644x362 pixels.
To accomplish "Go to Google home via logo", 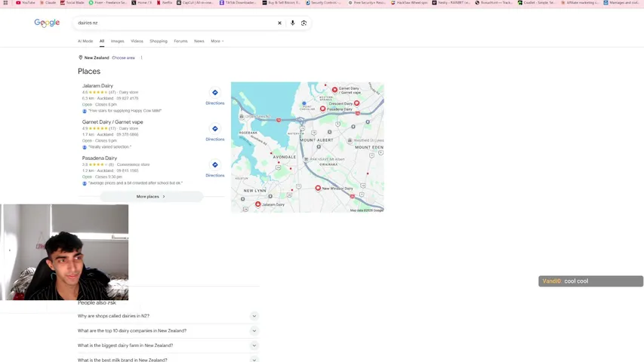I will point(47,23).
